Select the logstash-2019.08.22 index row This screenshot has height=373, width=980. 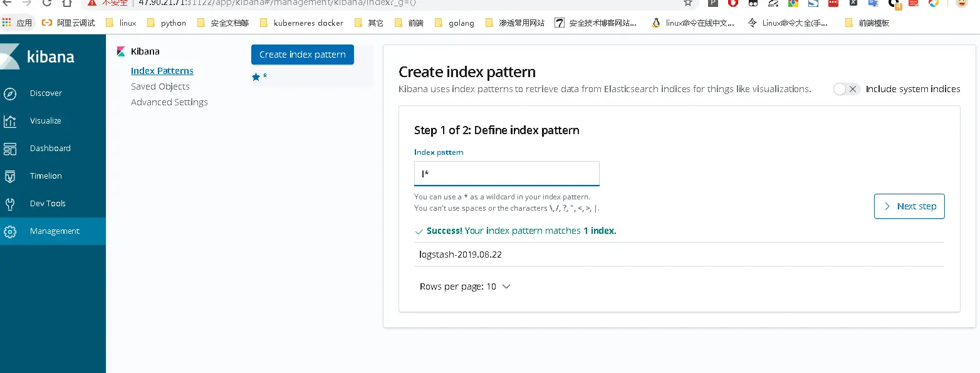(x=461, y=255)
